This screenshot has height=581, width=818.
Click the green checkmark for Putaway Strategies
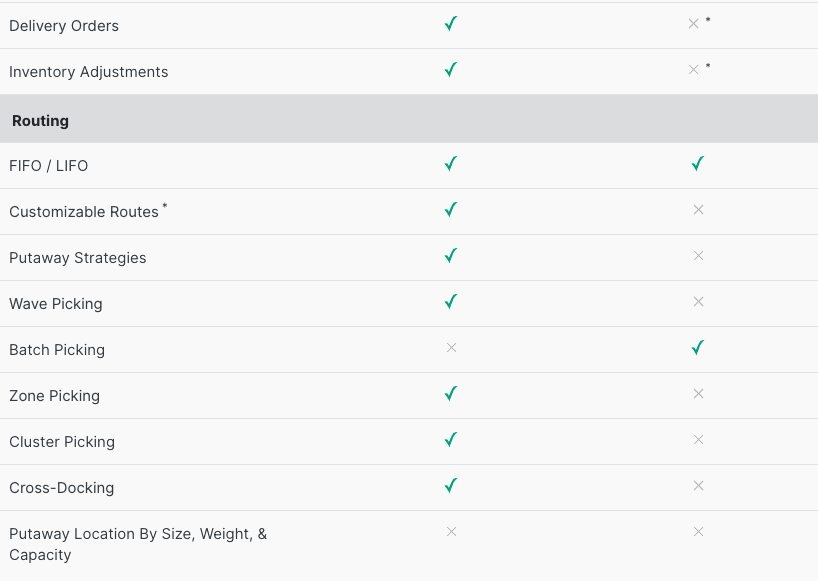tap(451, 256)
